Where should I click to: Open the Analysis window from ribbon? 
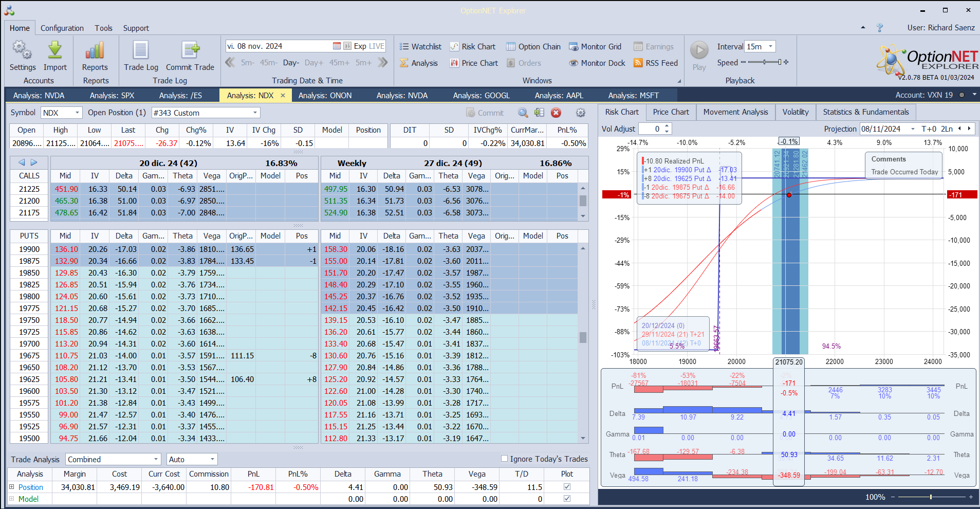tap(419, 63)
